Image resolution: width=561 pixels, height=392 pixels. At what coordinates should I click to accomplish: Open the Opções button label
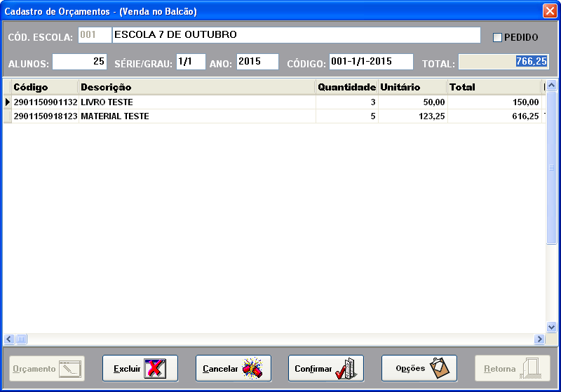click(x=410, y=368)
